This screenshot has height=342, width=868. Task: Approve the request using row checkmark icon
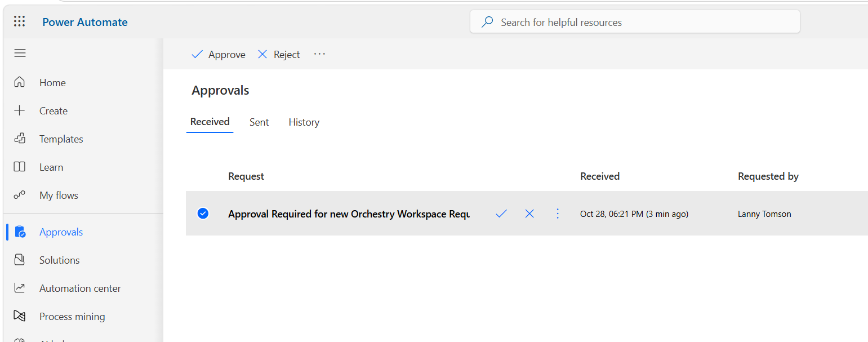pos(501,214)
